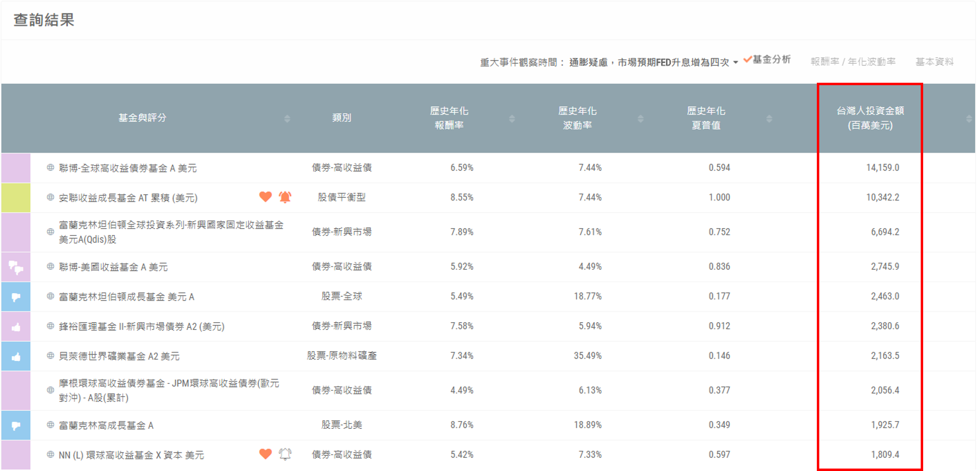Expand sort arrows on 基金與評分 column
This screenshot has height=471, width=980.
tap(288, 118)
